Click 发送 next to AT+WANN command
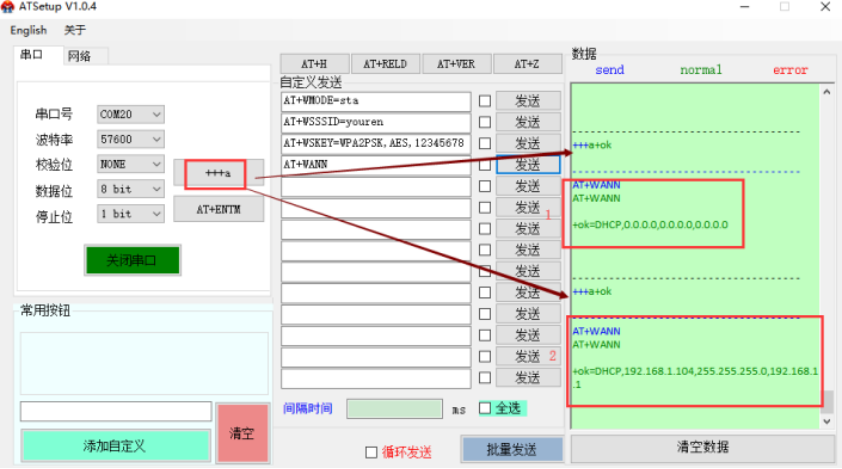The width and height of the screenshot is (842, 469). [528, 165]
